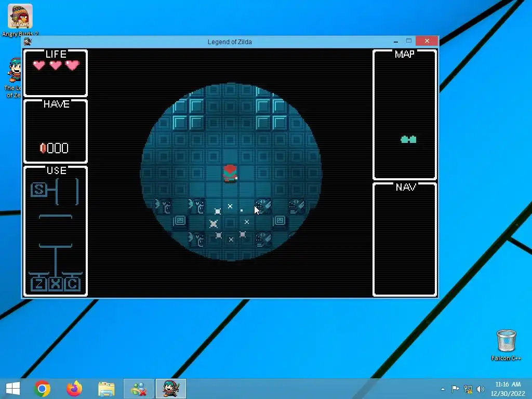Minimize the Legend of Zilda window
The image size is (532, 399).
(395, 41)
